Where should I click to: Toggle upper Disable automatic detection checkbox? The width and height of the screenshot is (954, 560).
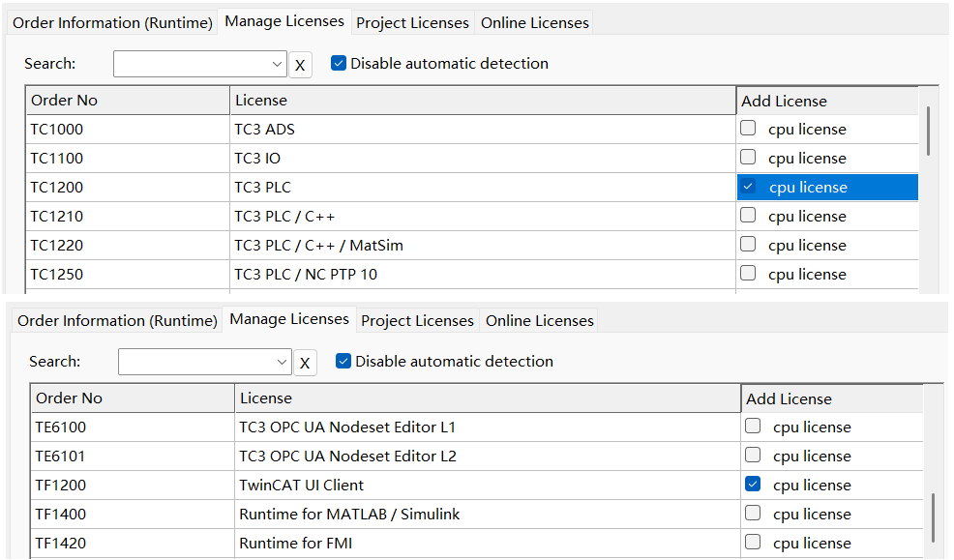[x=339, y=63]
